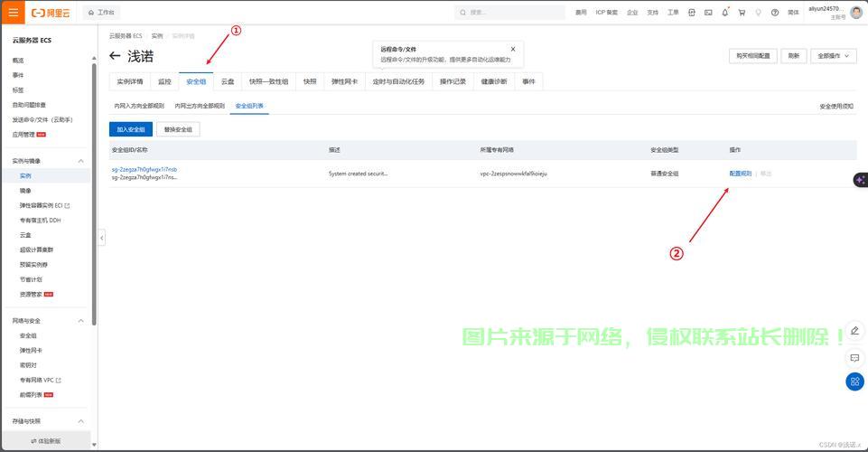Click external-link icon next to 专有网络 VPC

[59, 380]
